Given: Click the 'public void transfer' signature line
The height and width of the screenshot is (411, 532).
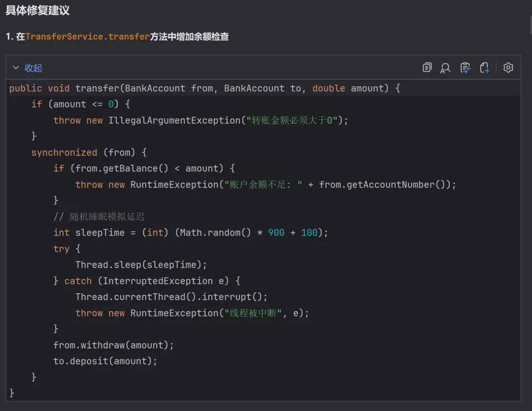Looking at the screenshot, I should 204,88.
